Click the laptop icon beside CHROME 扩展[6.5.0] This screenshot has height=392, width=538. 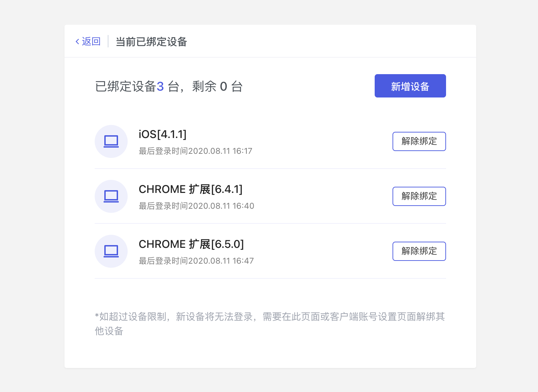(x=111, y=251)
